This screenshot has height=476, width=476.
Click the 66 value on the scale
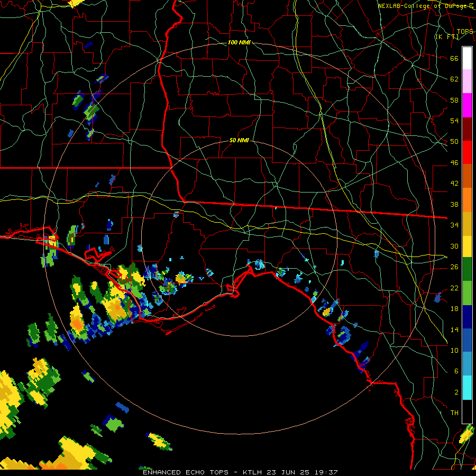[x=454, y=58]
